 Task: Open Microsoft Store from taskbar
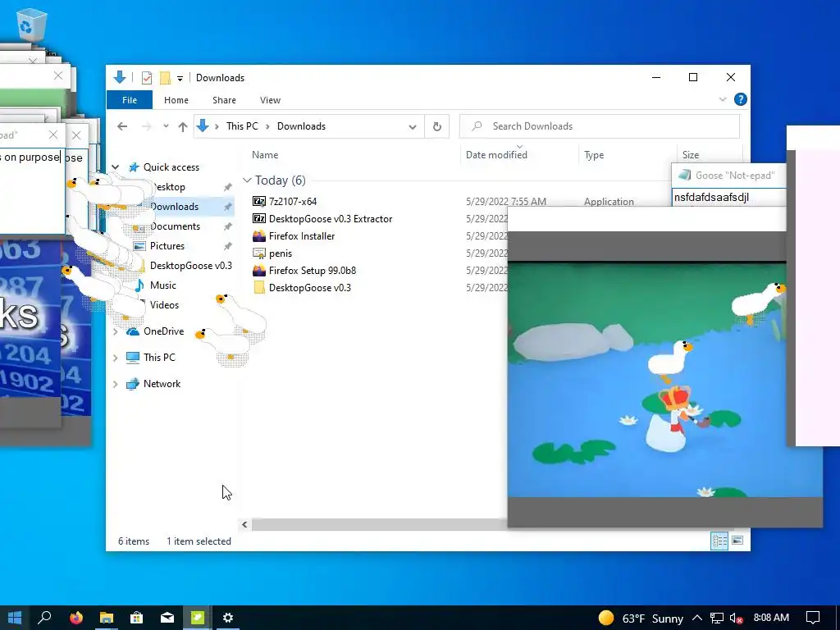(x=137, y=618)
